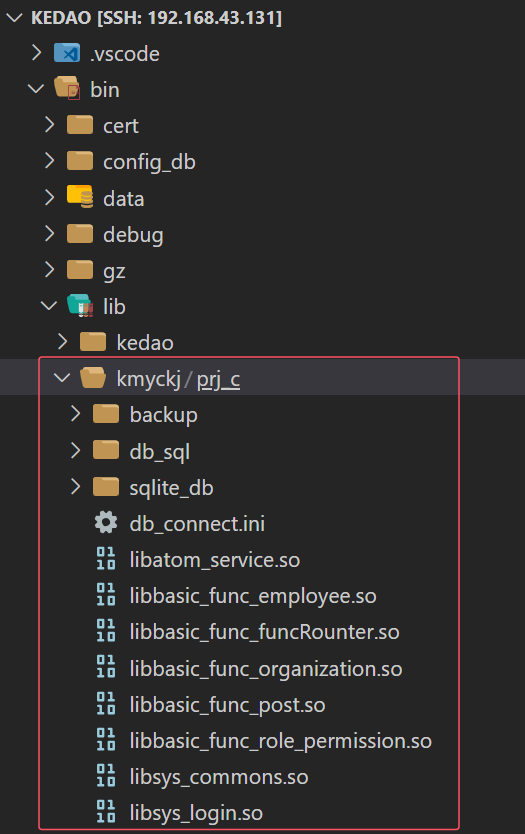525x834 pixels.
Task: Click the lib library folder icon
Action: point(80,306)
